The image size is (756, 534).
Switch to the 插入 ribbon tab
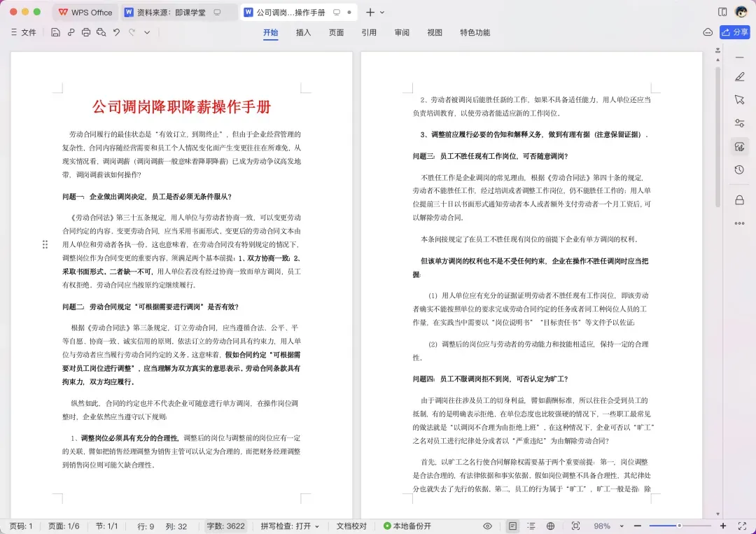click(x=303, y=32)
